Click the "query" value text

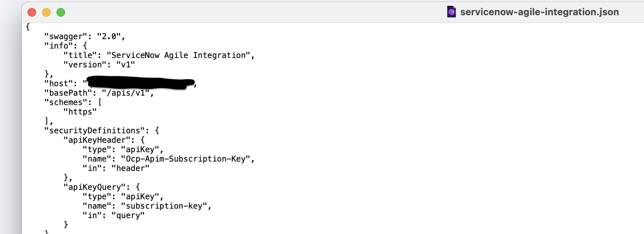pos(128,215)
